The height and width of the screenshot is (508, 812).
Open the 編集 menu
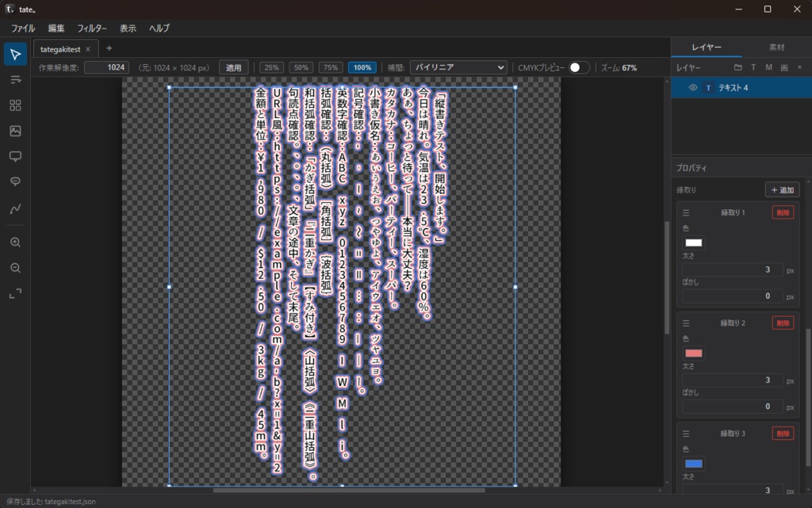[56, 29]
